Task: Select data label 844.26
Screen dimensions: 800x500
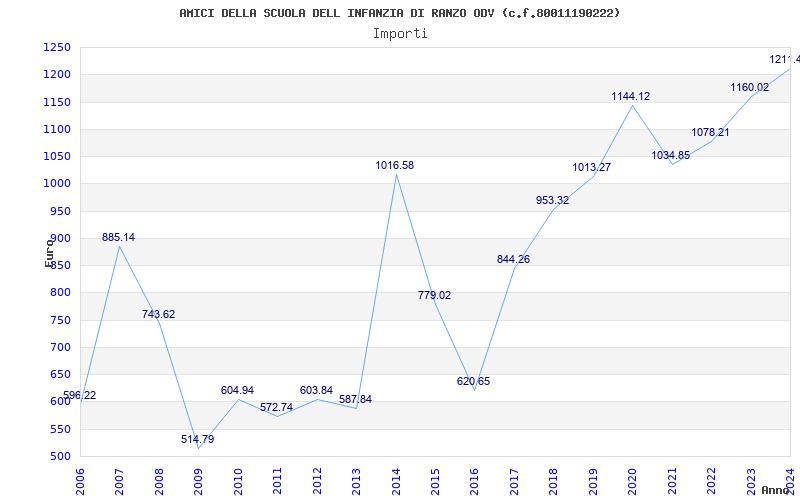Action: click(x=513, y=259)
